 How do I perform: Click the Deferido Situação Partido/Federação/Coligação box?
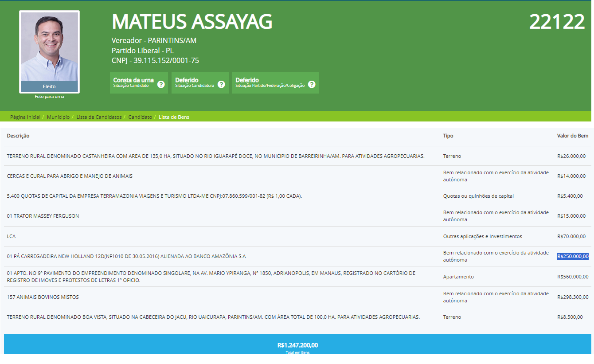275,82
